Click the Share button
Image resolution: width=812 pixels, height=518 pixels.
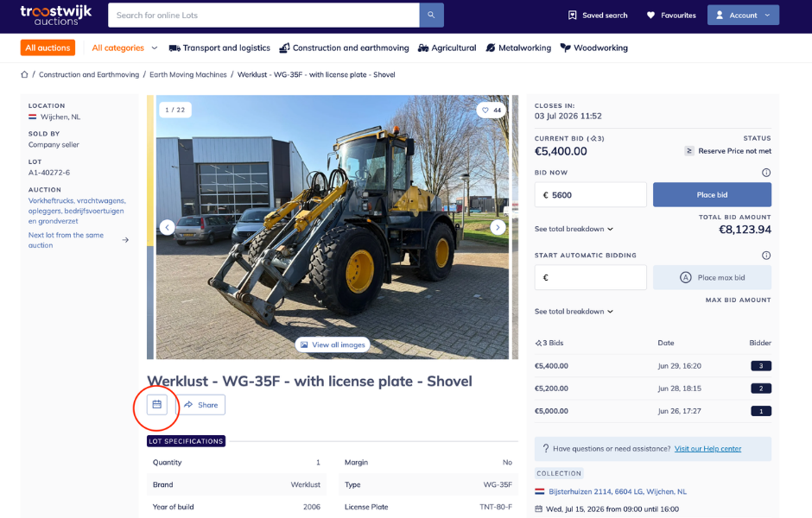click(201, 405)
